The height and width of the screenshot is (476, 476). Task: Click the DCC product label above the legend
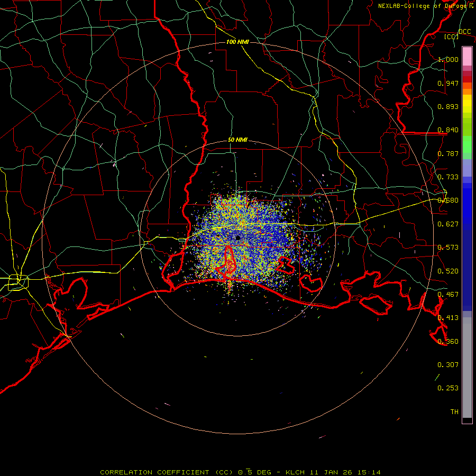click(x=464, y=32)
